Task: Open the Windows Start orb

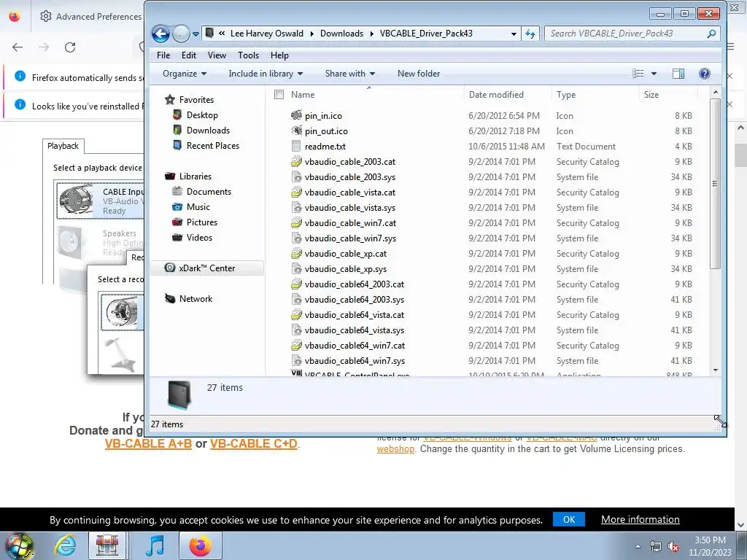Action: pos(18,545)
